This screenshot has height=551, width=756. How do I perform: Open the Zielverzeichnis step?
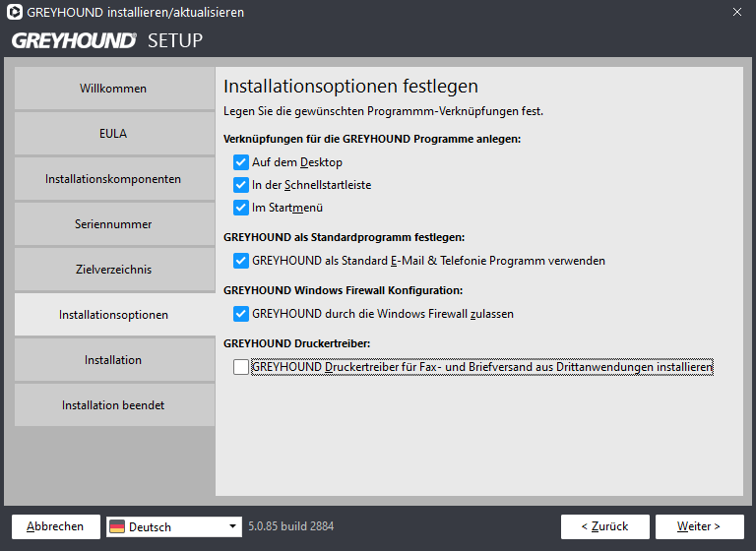click(115, 270)
